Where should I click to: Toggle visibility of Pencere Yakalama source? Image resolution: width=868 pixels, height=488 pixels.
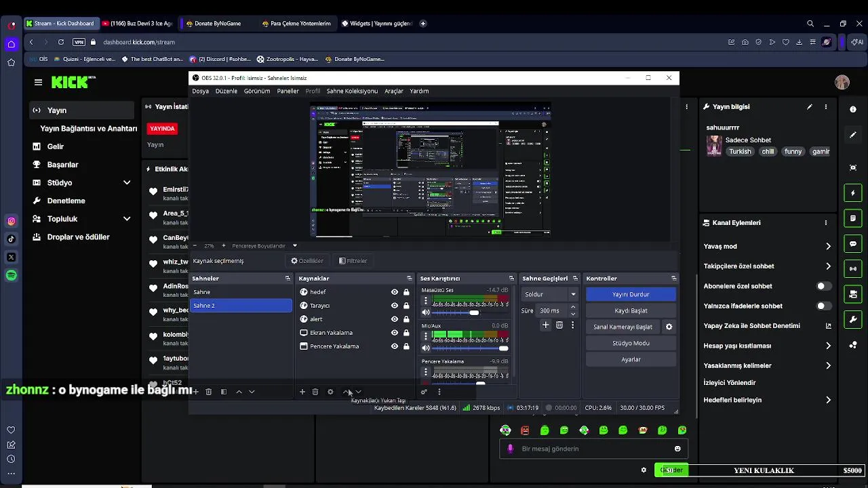(395, 346)
